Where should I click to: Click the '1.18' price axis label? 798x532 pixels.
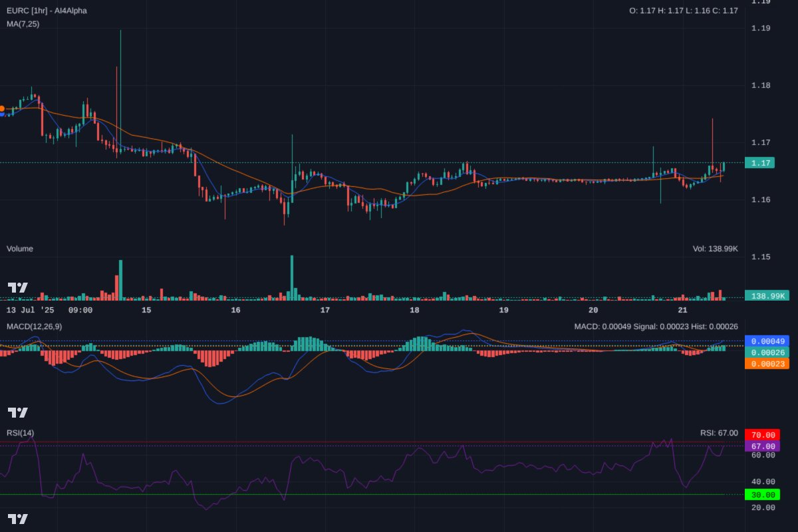tap(761, 85)
